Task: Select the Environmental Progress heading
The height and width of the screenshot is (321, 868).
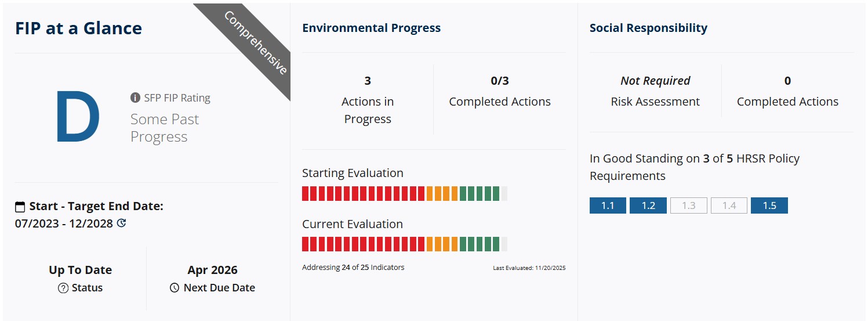Action: click(x=371, y=28)
